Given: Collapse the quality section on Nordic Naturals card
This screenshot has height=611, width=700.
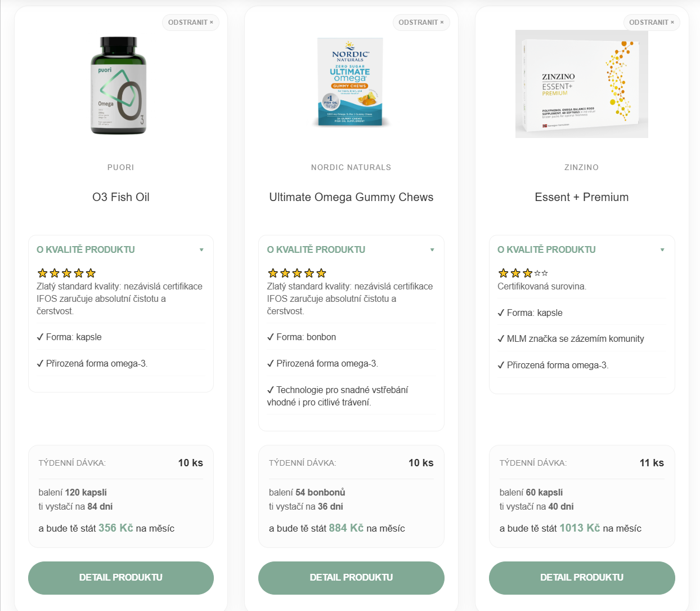Looking at the screenshot, I should pyautogui.click(x=432, y=249).
